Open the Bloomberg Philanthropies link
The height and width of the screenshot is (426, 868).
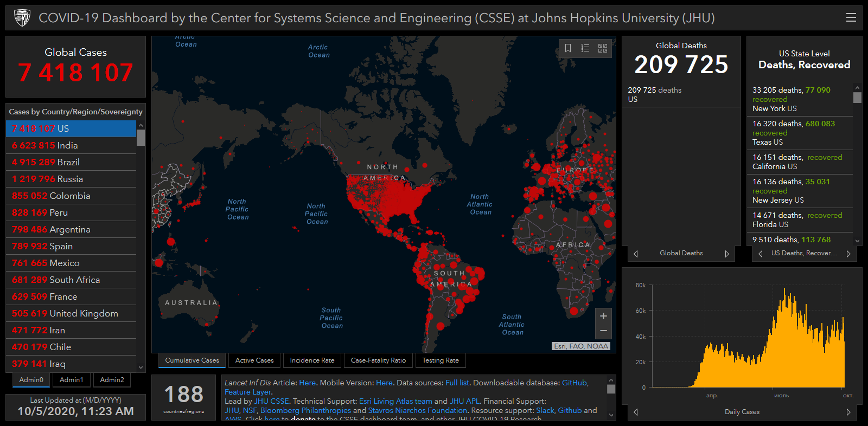pos(305,410)
